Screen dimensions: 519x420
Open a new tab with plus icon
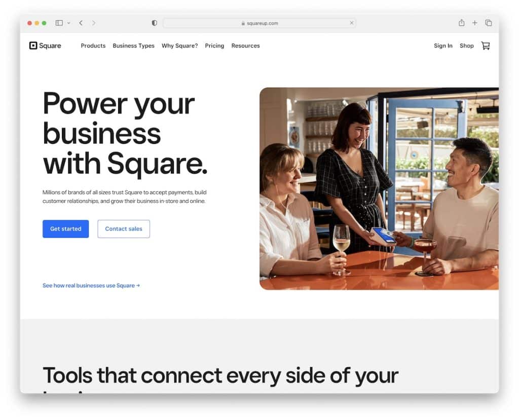[x=474, y=23]
